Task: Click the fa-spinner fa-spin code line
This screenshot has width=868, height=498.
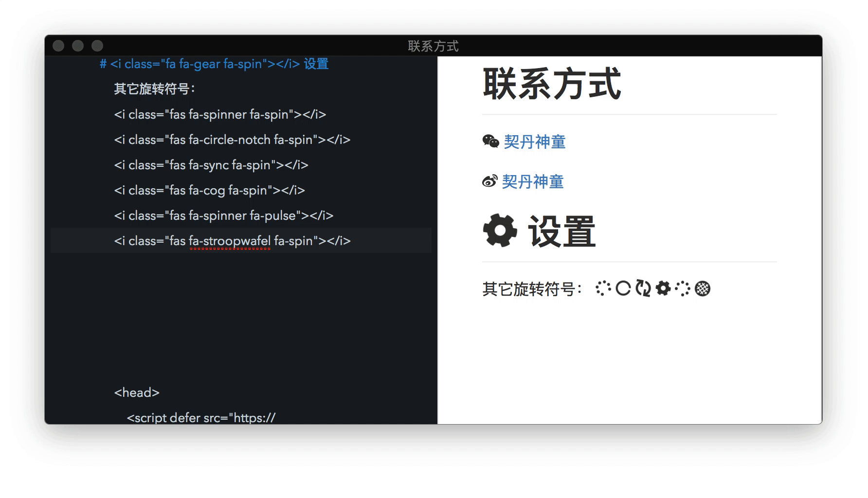Action: [x=220, y=114]
